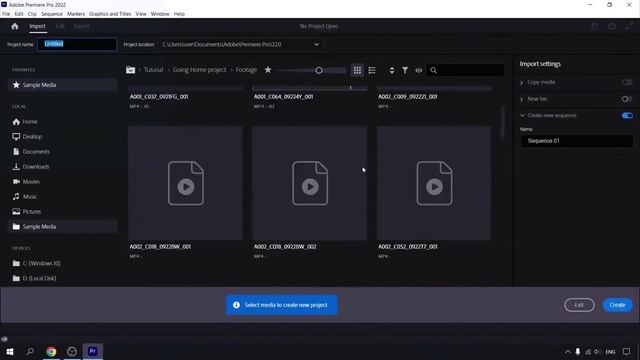The width and height of the screenshot is (640, 360).
Task: Switch to grid view
Action: click(357, 70)
